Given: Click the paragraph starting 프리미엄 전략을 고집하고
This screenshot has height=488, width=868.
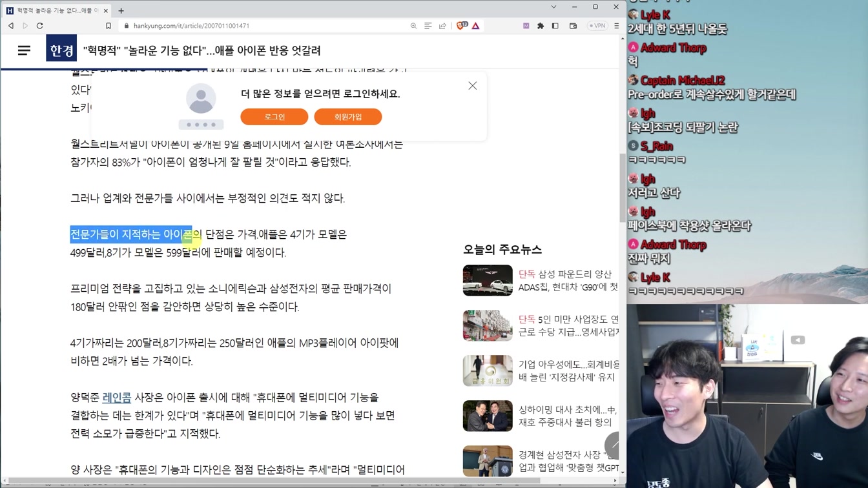Looking at the screenshot, I should [231, 298].
